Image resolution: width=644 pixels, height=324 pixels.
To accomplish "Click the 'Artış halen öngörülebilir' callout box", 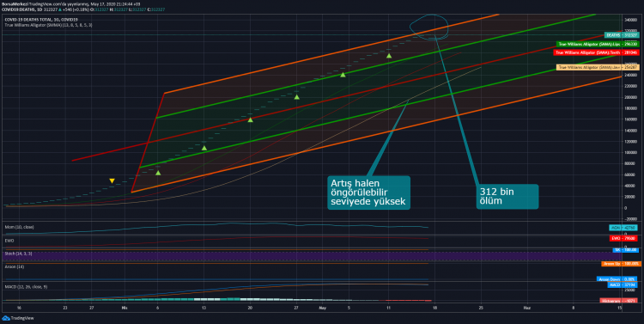I will (x=369, y=193).
